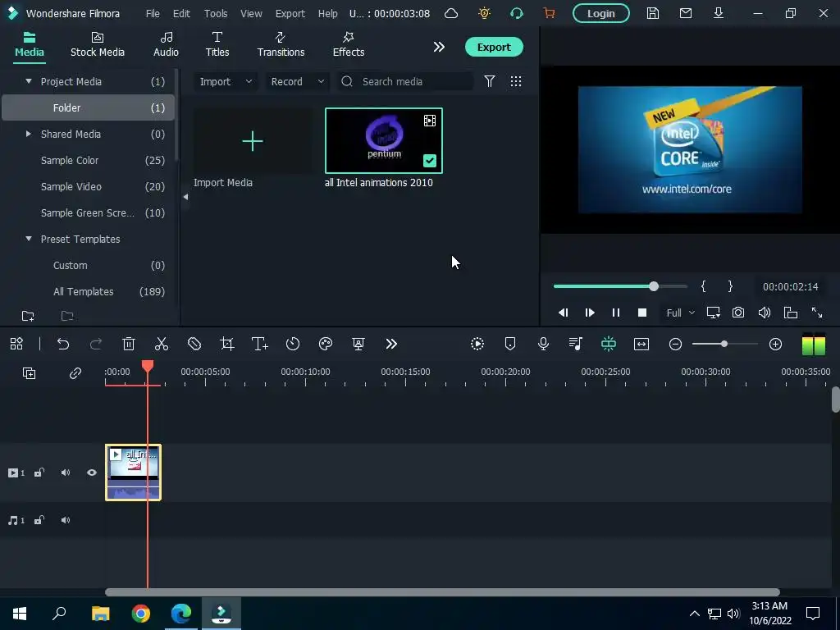Toggle checkmark on all Intel animations 2010 clip
840x630 pixels.
pyautogui.click(x=430, y=161)
